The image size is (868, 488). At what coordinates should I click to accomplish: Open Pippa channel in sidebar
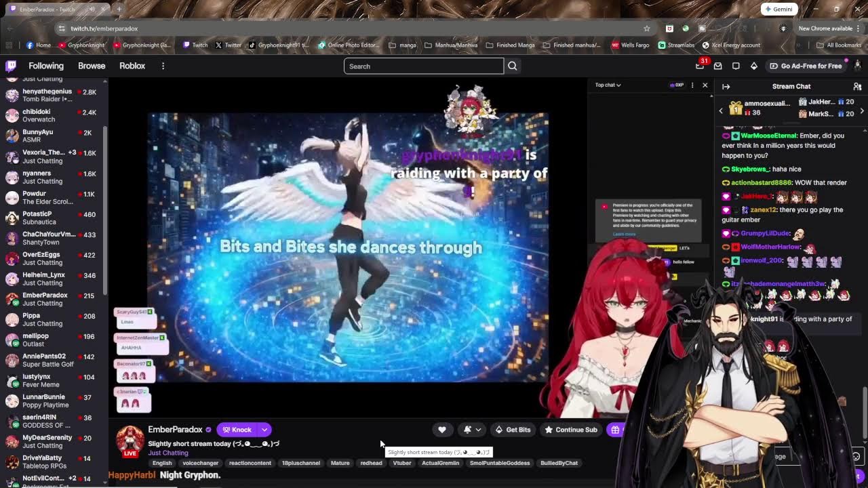pos(53,319)
